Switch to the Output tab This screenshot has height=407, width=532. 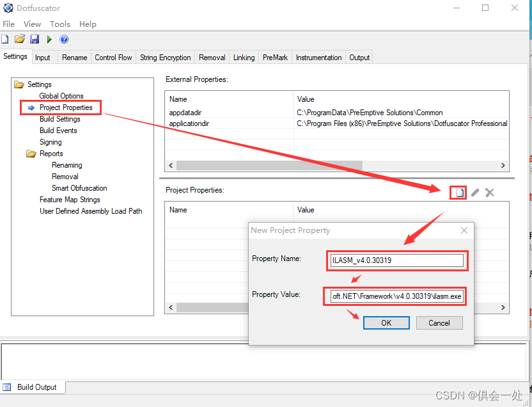359,58
